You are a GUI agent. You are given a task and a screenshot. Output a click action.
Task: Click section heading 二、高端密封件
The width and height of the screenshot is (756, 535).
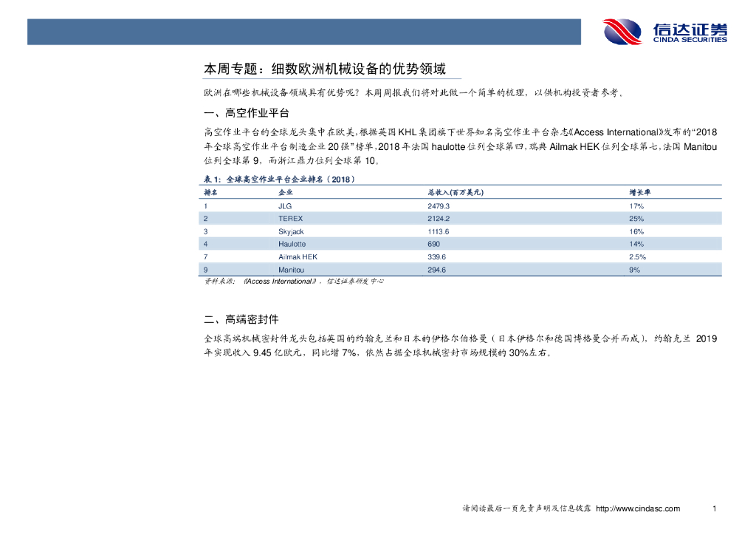[x=241, y=319]
